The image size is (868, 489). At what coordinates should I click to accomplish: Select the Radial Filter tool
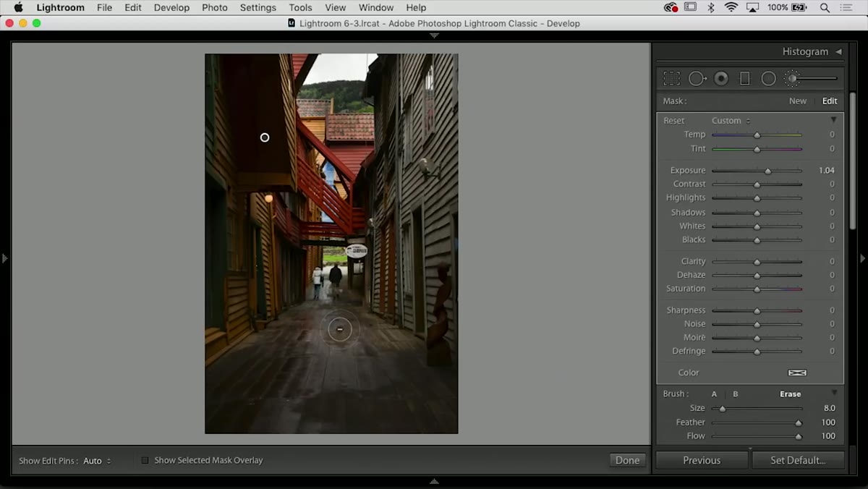coord(769,78)
